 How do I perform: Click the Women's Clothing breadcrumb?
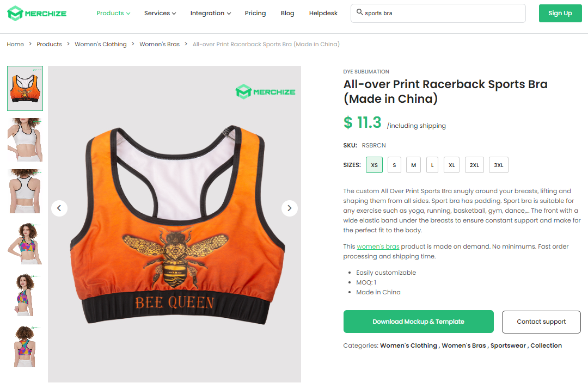pos(100,44)
